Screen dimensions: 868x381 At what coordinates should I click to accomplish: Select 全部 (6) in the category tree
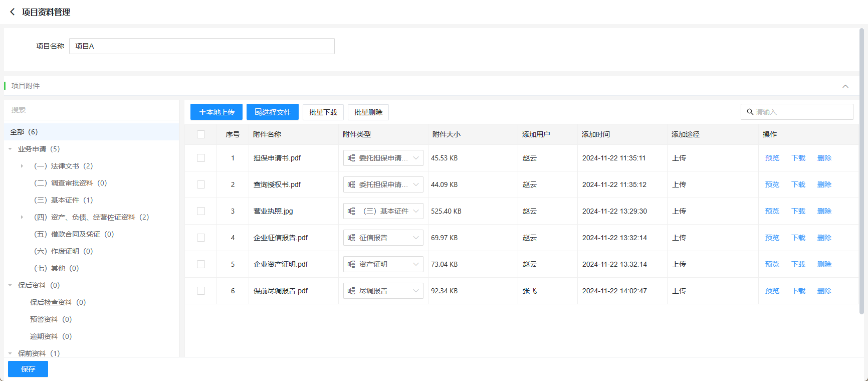click(x=24, y=132)
